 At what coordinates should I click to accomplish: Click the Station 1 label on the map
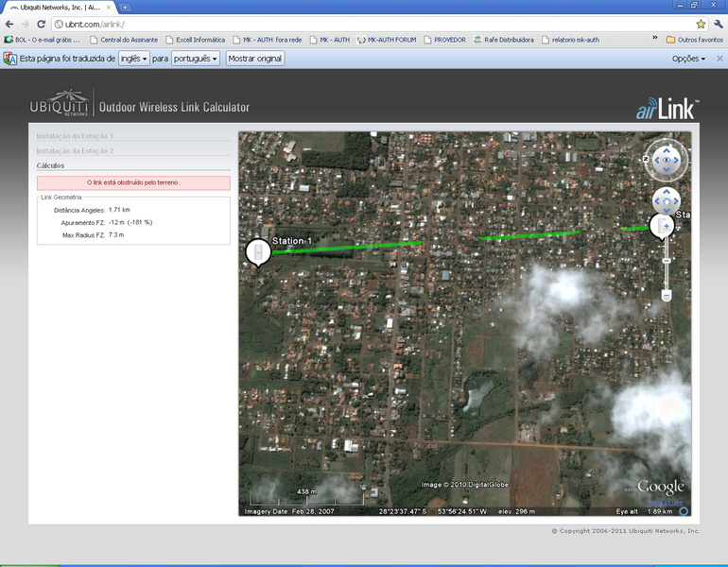(x=292, y=241)
